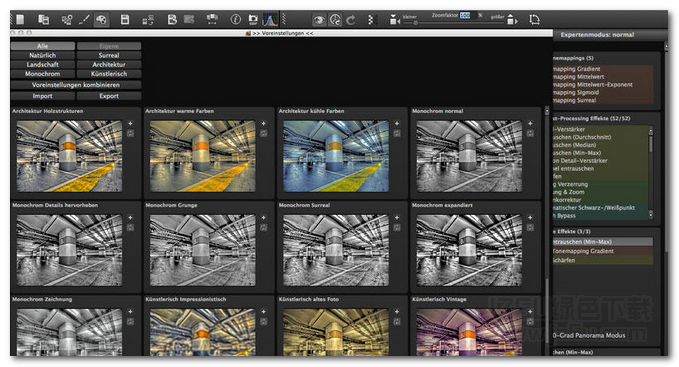This screenshot has height=367, width=679.
Task: Show the histogram icon
Action: [270, 19]
